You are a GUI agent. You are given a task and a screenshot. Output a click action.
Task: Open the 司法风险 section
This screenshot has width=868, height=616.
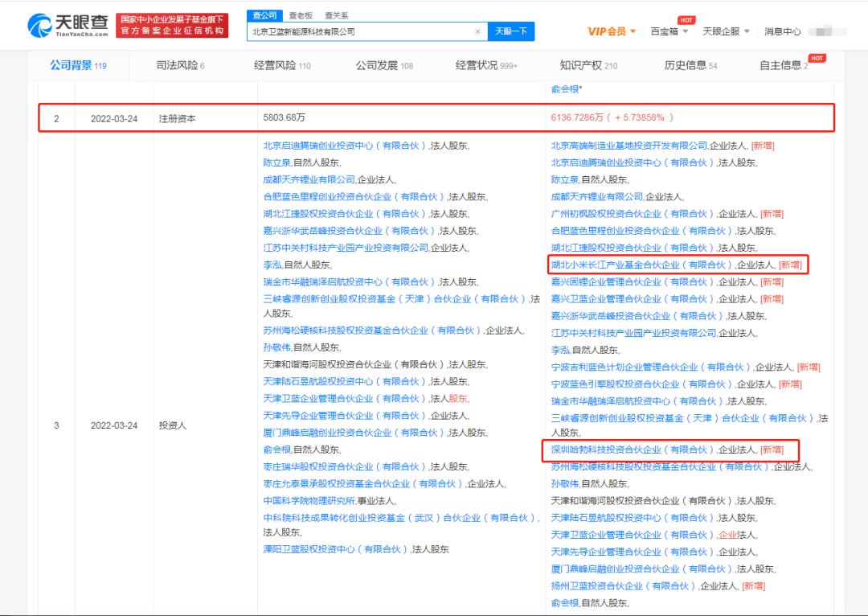[x=177, y=65]
